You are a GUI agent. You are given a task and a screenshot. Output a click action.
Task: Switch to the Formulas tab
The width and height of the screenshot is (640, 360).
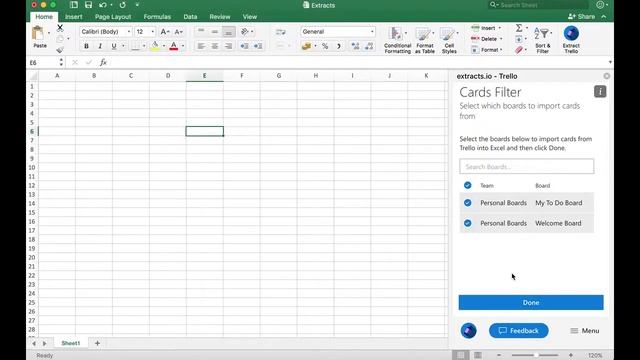157,17
